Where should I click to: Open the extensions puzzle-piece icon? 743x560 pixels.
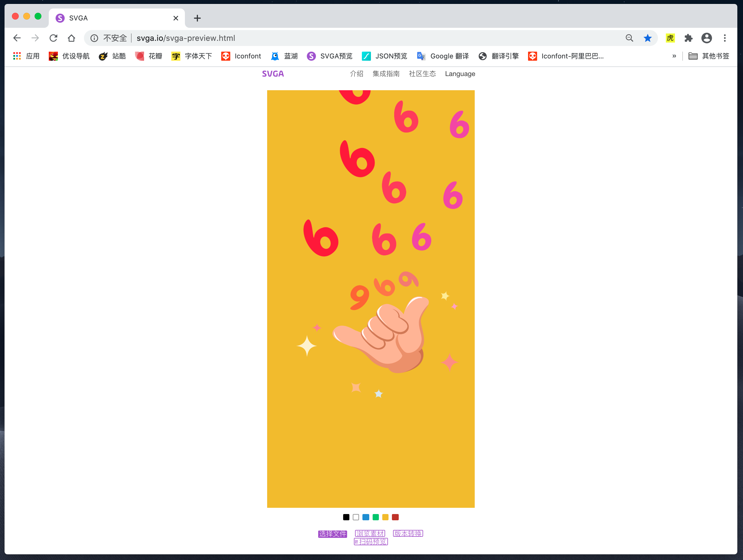click(x=688, y=38)
